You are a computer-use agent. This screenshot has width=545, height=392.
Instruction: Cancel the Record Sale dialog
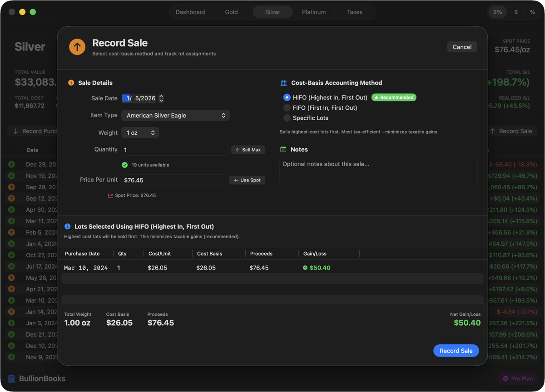click(x=462, y=47)
